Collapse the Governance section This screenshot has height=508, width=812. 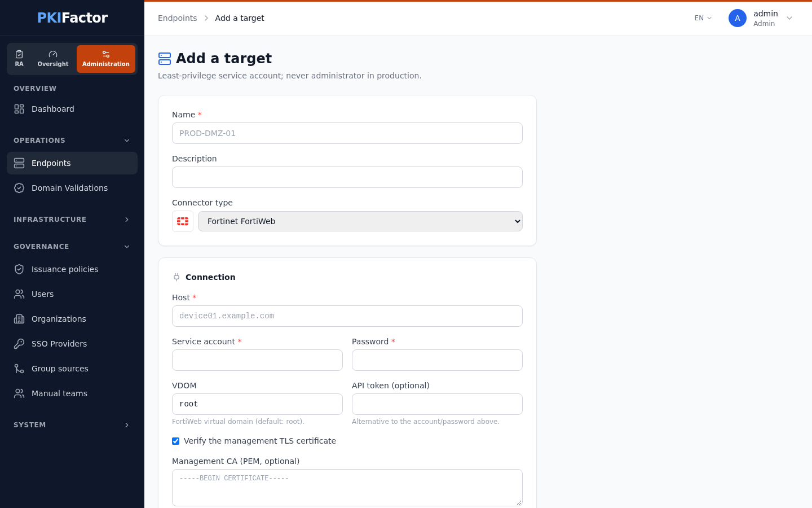(x=72, y=247)
